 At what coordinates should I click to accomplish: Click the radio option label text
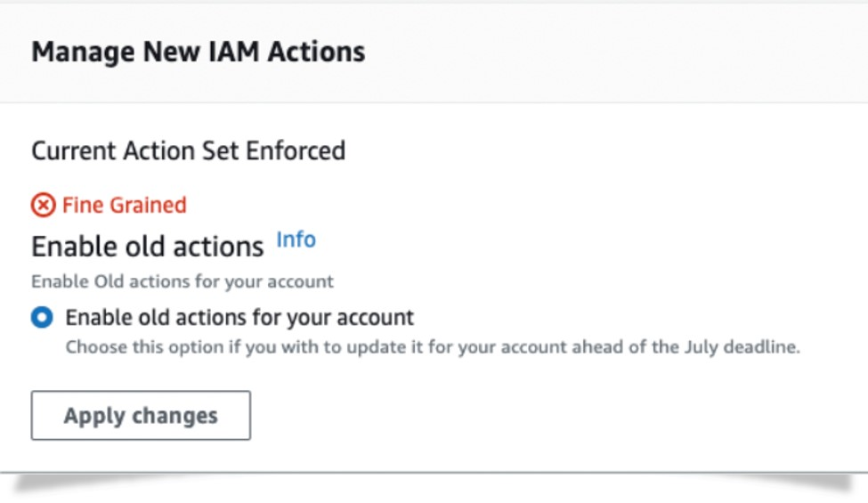(239, 317)
